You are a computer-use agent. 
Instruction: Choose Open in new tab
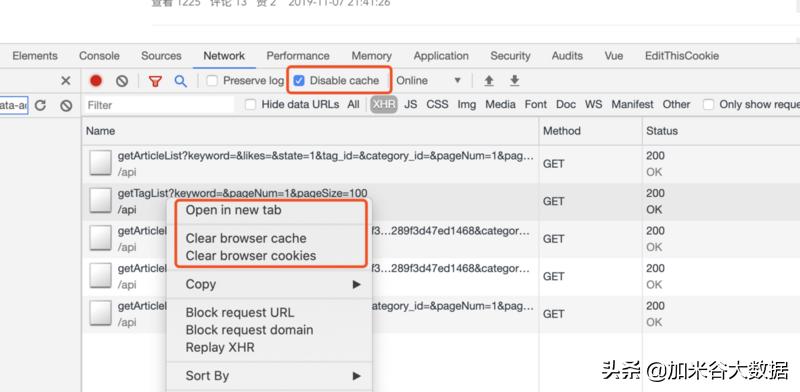tap(233, 210)
